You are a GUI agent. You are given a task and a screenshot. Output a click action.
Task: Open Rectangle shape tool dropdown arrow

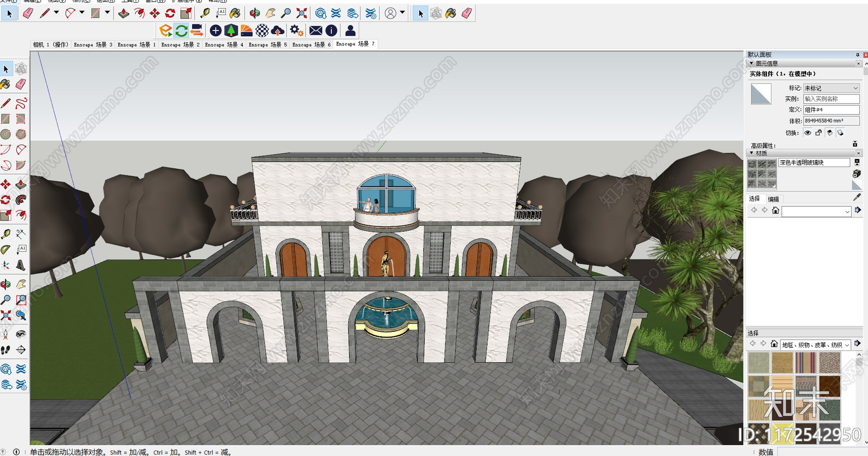click(107, 12)
